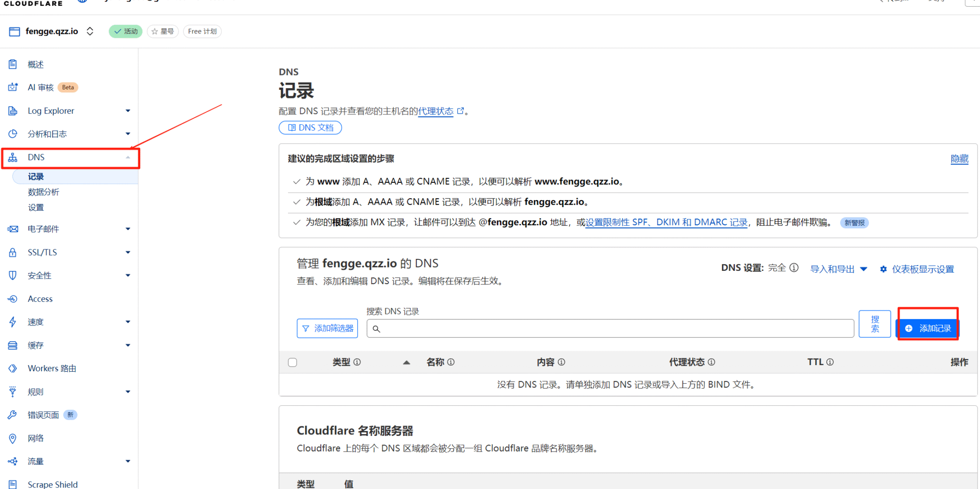The image size is (980, 489).
Task: Switch to 数据分析 under DNS
Action: [44, 192]
